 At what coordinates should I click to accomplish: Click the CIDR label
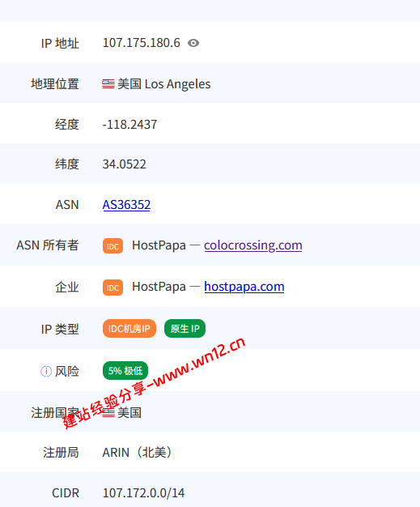pos(66,493)
